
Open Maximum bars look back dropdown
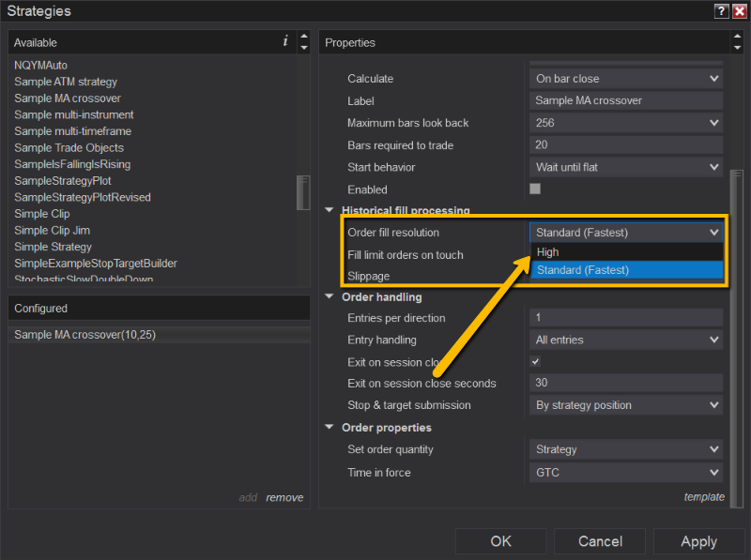(625, 123)
